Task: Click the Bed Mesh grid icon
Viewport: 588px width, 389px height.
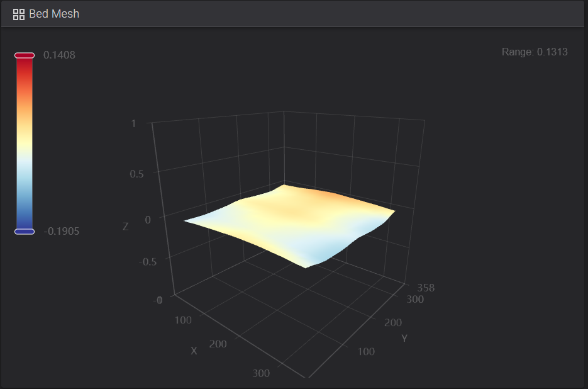Action: (19, 14)
